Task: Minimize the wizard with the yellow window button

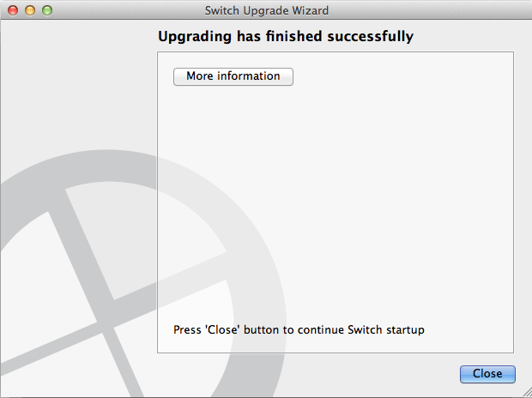Action: [30, 10]
